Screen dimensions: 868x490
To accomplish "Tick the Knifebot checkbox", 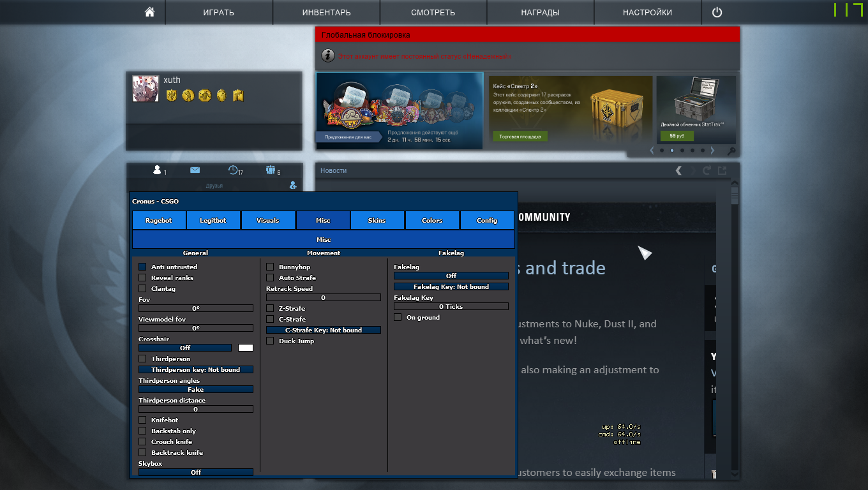I will pyautogui.click(x=142, y=420).
